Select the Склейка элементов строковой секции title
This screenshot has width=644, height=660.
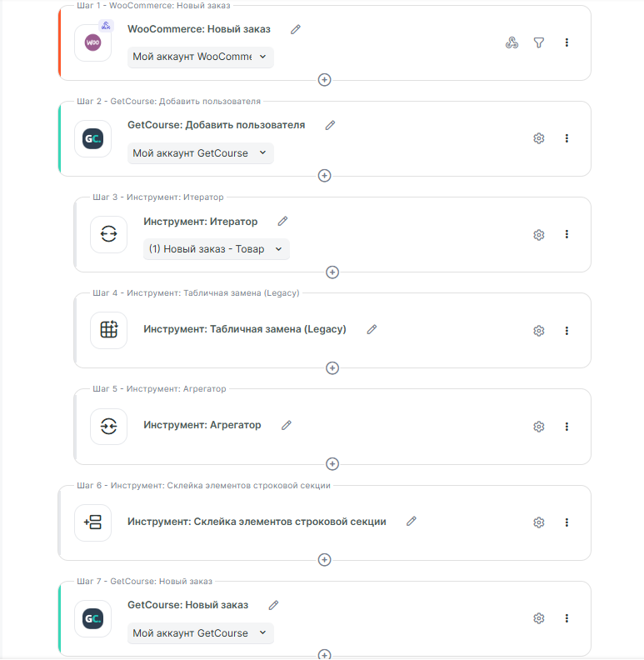(257, 522)
